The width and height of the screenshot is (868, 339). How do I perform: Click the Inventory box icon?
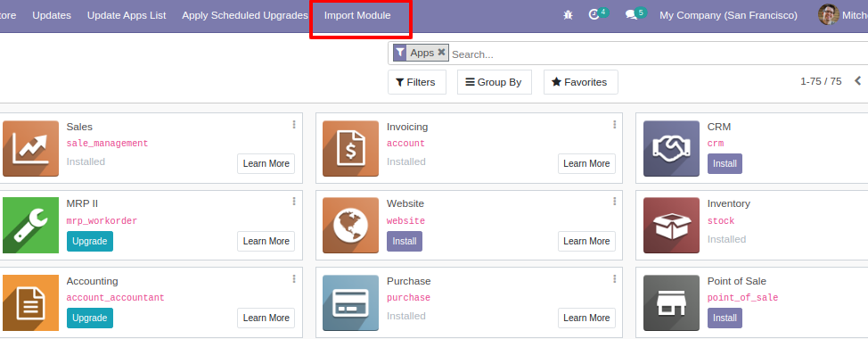click(671, 225)
